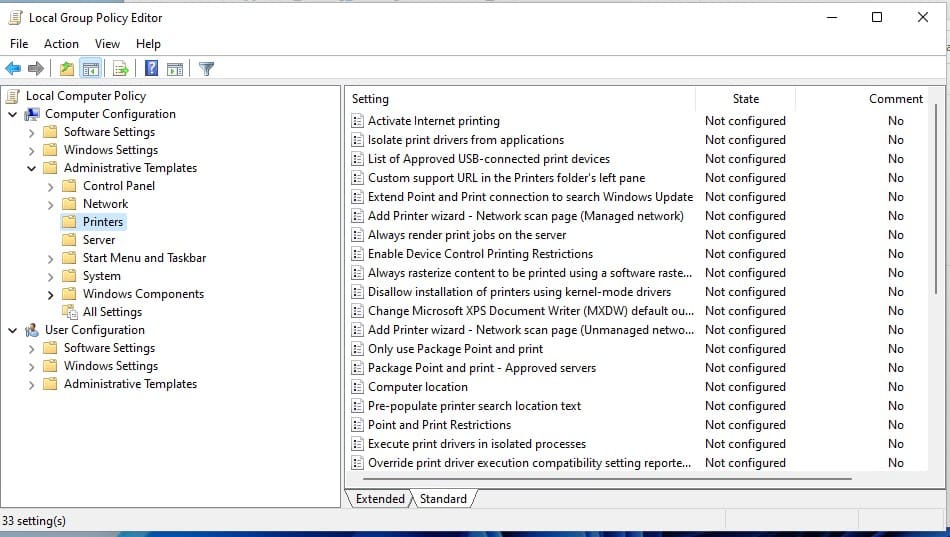Click the Export List toolbar icon
The width and height of the screenshot is (950, 537).
[x=120, y=69]
